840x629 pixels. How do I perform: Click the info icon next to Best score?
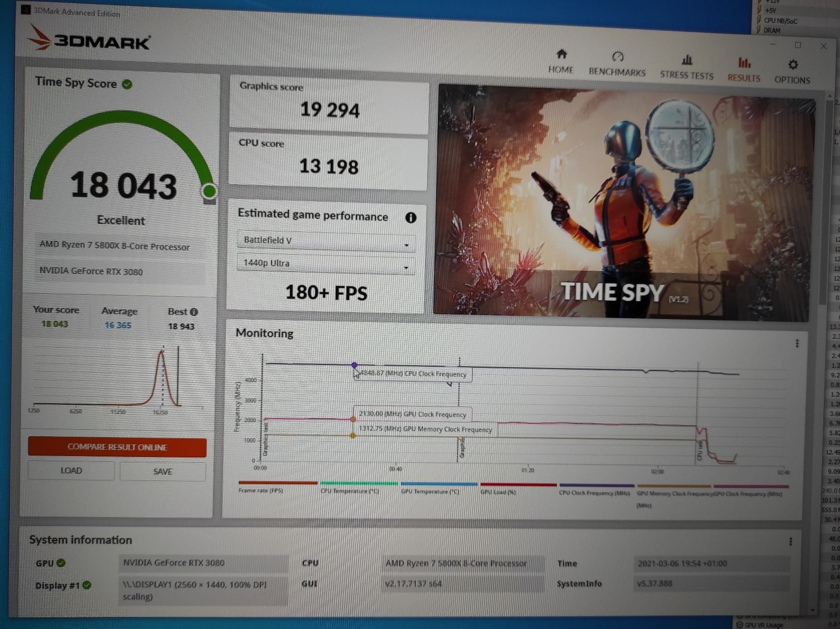coord(194,312)
